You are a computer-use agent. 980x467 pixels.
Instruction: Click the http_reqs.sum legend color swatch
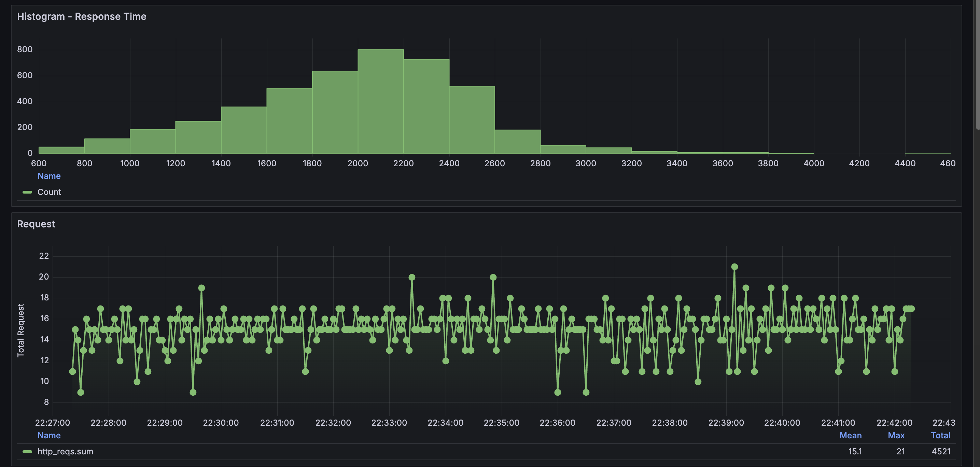(x=27, y=451)
